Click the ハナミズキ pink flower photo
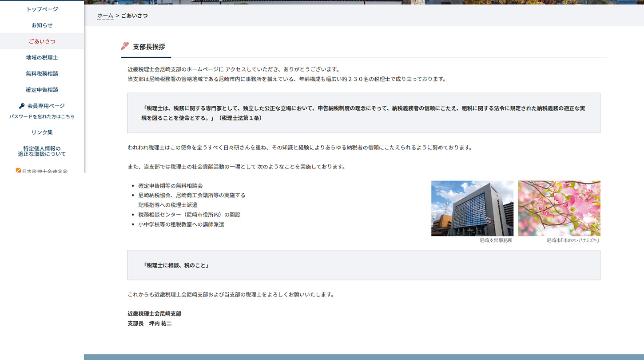This screenshot has width=644, height=360. pos(559,208)
